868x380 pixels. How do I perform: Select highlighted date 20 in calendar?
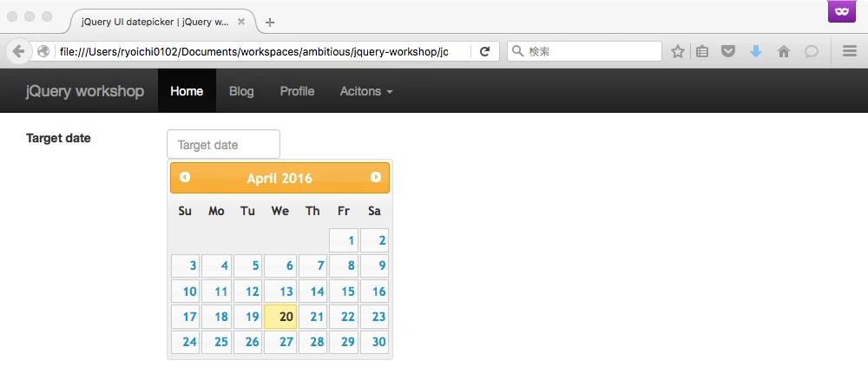[280, 317]
